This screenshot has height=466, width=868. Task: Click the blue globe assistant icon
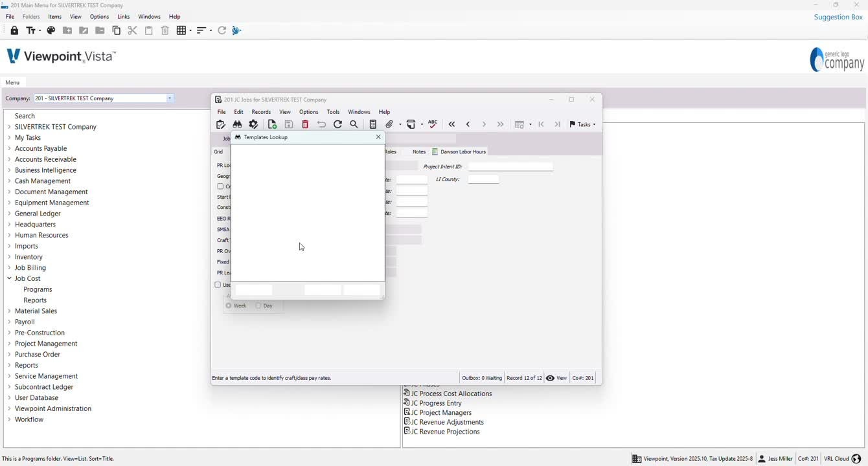pos(236,30)
